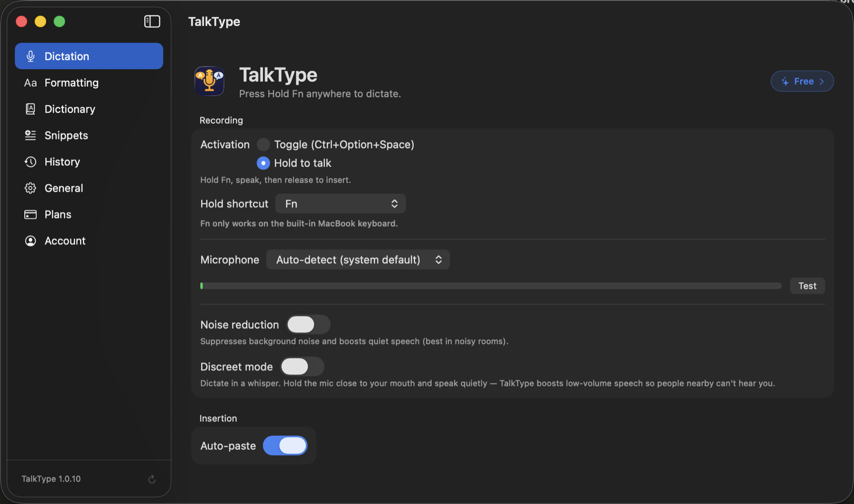
Task: Click the microphone icon beside Dictation
Action: (30, 56)
